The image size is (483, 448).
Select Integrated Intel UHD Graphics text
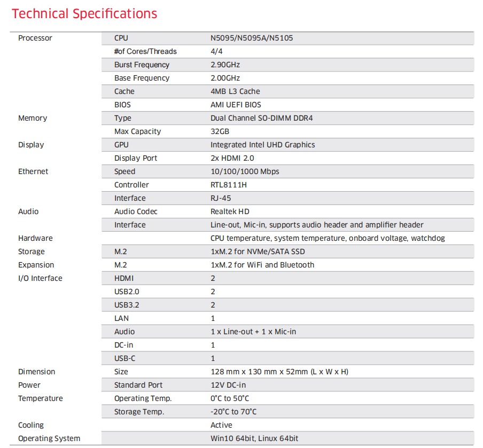pos(262,145)
